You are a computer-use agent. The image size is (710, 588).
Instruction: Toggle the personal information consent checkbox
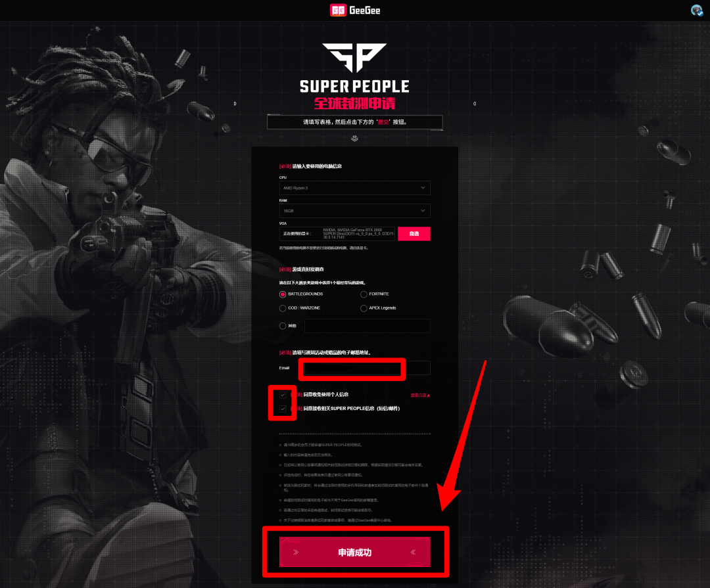pos(283,395)
